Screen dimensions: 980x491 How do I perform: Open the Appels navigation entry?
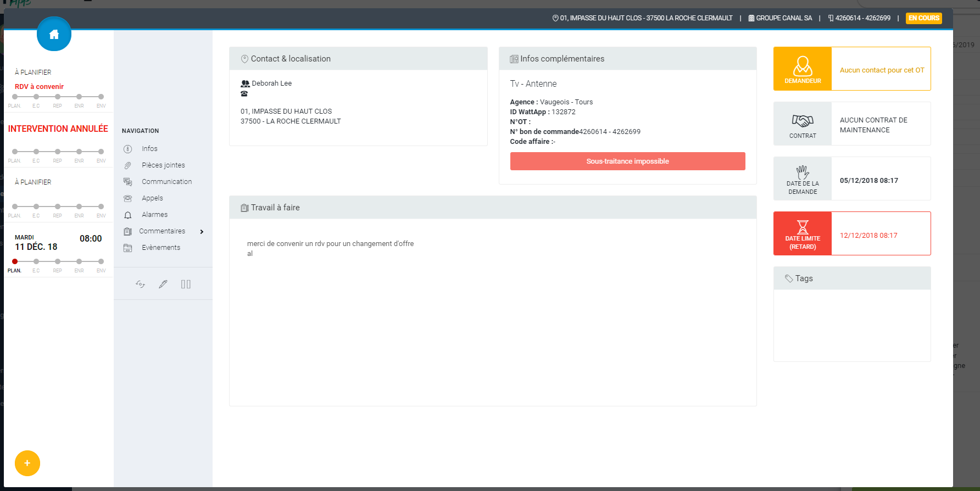coord(152,198)
